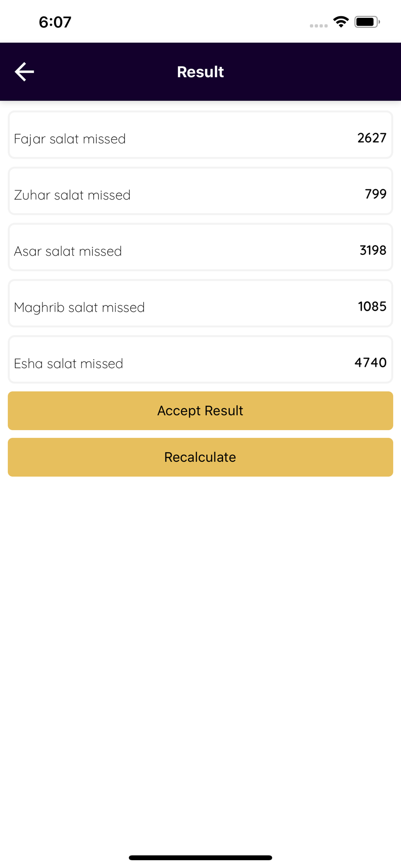Tap the Fajar count value 2627
The width and height of the screenshot is (401, 868).
click(x=372, y=138)
